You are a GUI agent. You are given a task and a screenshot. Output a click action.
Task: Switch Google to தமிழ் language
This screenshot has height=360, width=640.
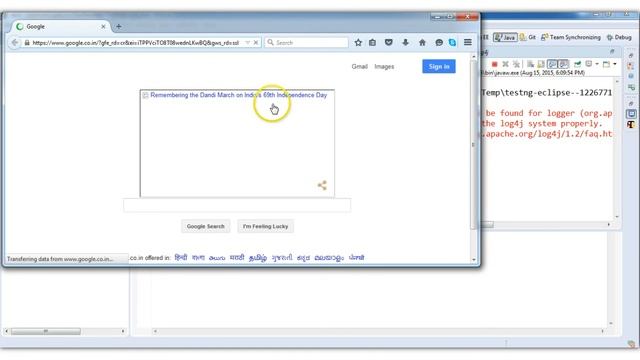tap(258, 258)
